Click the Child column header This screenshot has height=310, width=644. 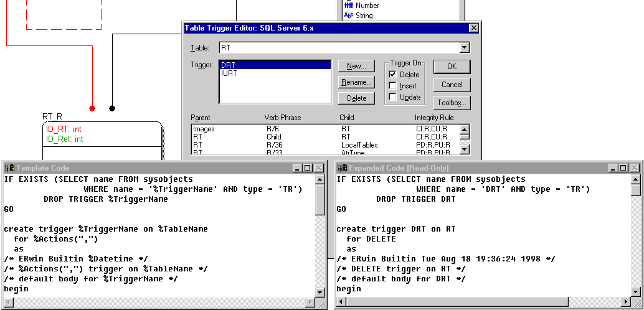pos(347,118)
